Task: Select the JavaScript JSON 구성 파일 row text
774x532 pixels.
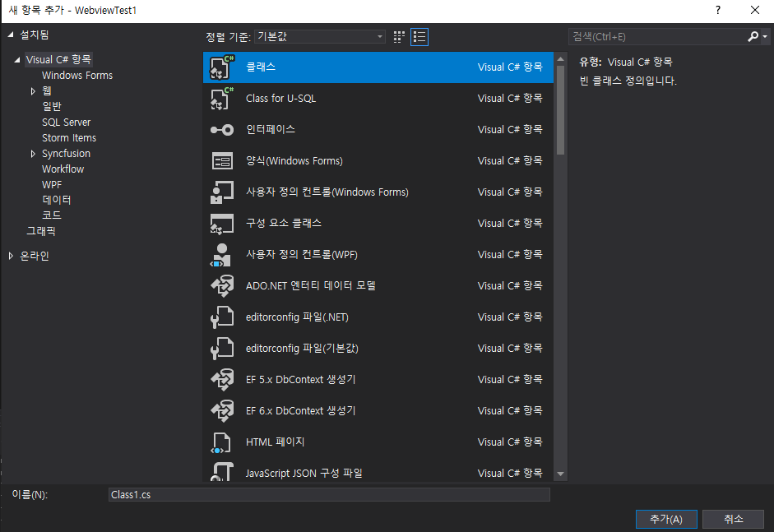Action: click(304, 474)
